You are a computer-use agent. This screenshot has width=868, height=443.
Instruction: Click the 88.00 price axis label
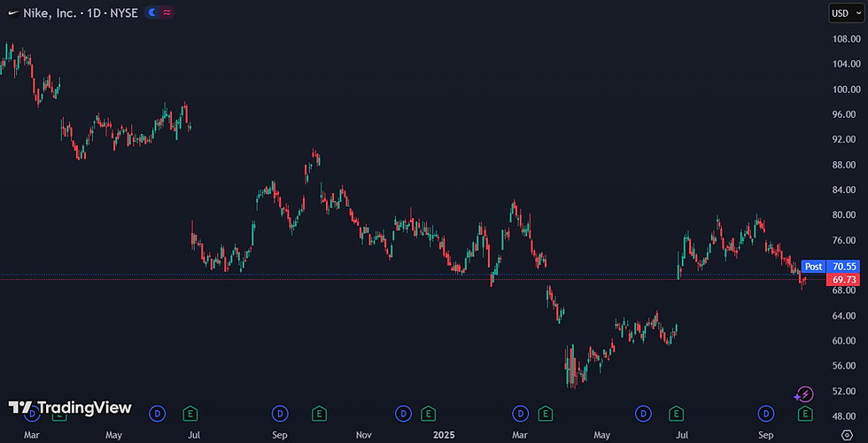[x=845, y=165]
